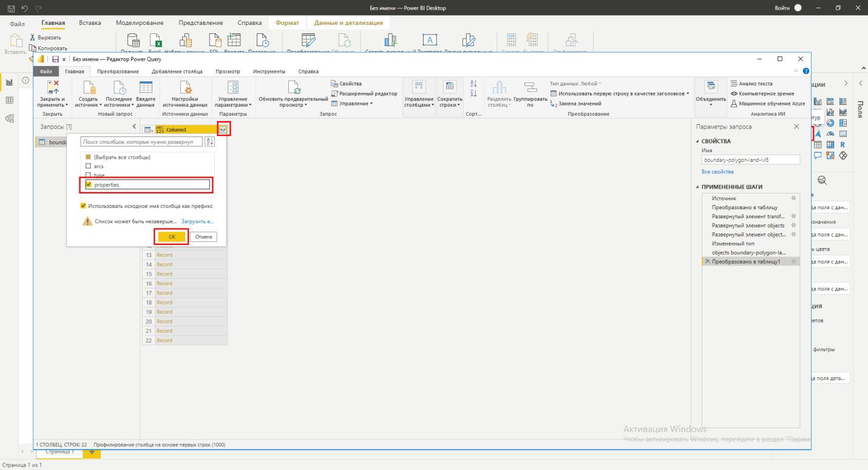Open Свойства query properties

347,84
